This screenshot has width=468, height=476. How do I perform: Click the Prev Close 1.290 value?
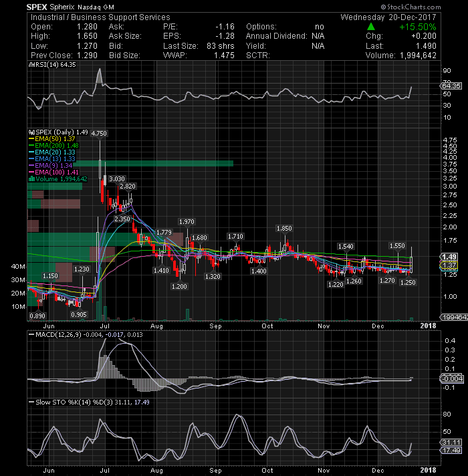pyautogui.click(x=87, y=55)
